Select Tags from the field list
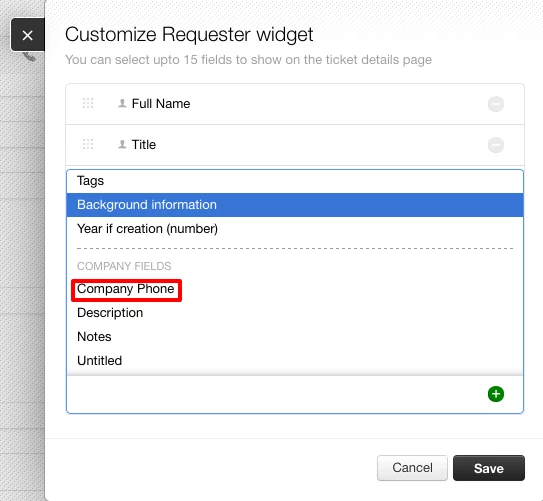The image size is (543, 501). pos(295,181)
